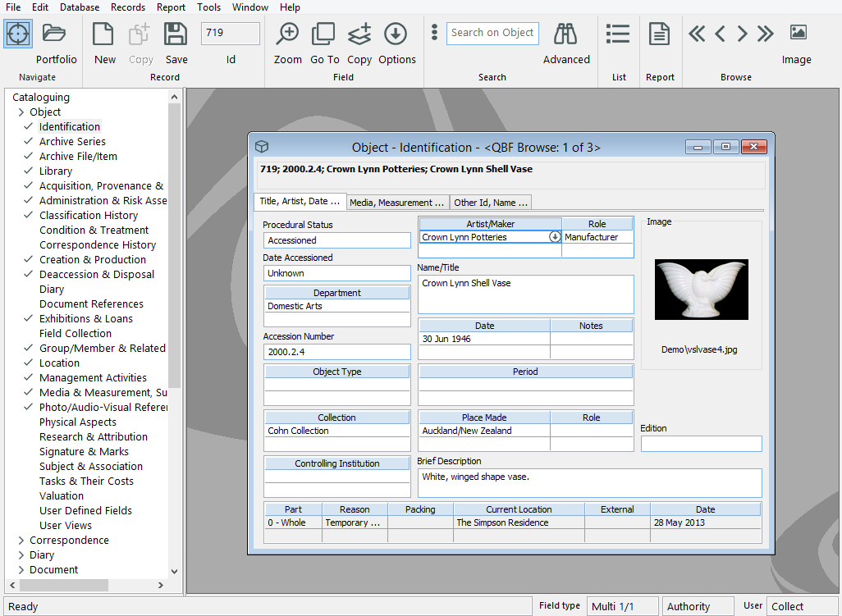
Task: Go to next record
Action: [x=742, y=34]
